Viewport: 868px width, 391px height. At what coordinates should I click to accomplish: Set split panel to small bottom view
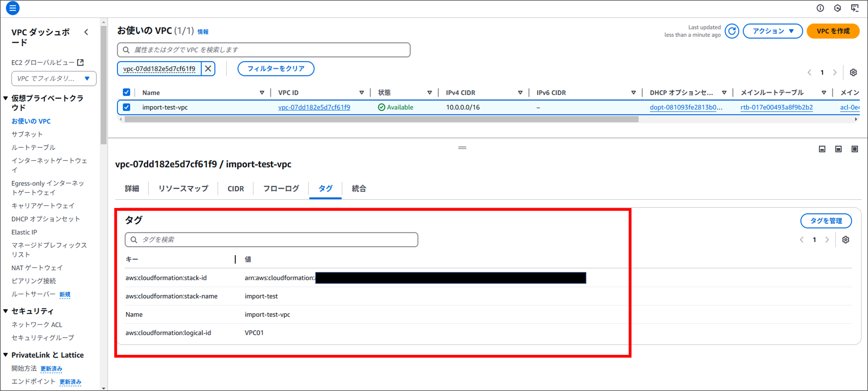(x=822, y=149)
